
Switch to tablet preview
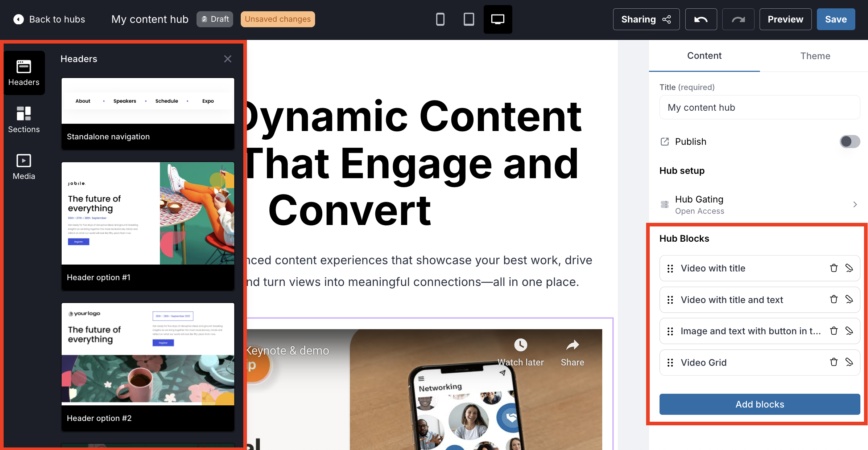[x=469, y=19]
